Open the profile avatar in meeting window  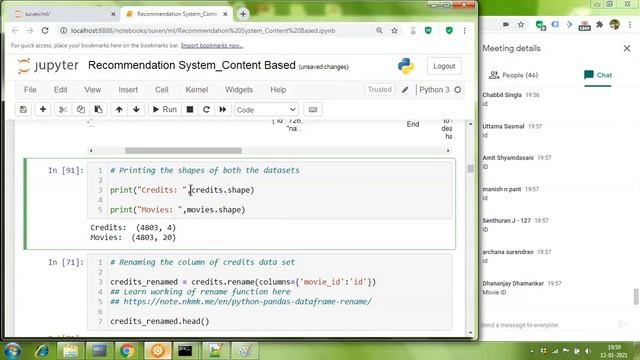(x=615, y=25)
